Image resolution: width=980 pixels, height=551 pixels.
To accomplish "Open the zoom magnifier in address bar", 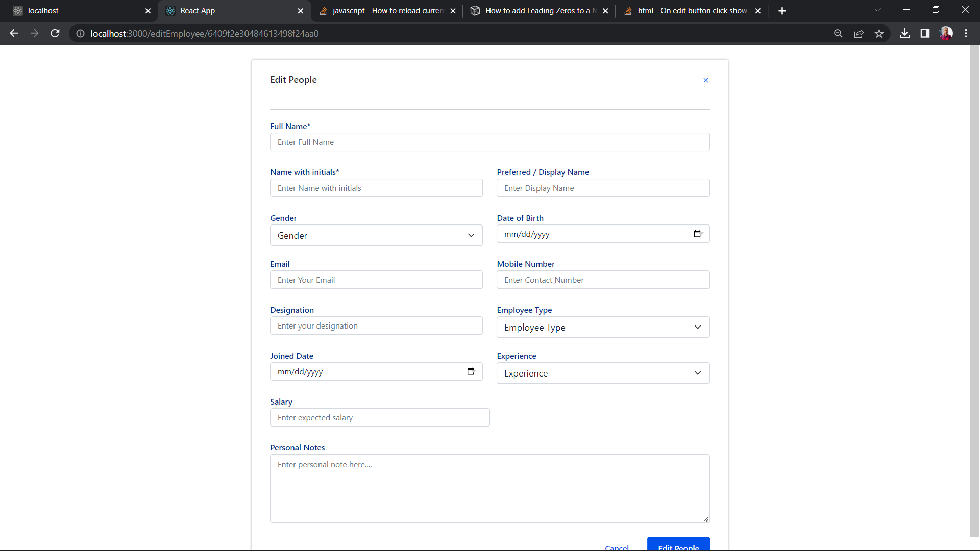I will click(838, 34).
